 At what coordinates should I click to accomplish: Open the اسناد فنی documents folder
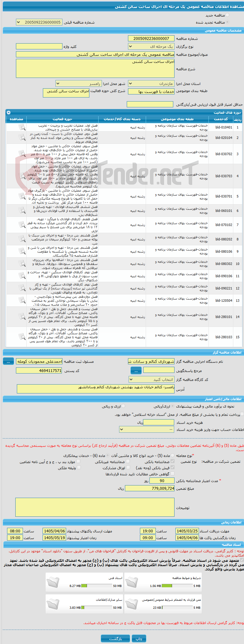[x=53, y=582]
